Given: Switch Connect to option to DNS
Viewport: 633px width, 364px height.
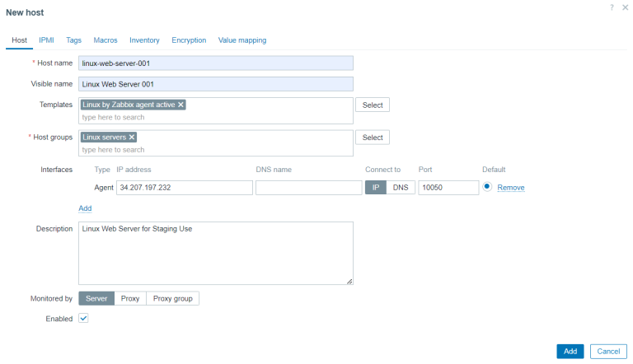Looking at the screenshot, I should 400,188.
